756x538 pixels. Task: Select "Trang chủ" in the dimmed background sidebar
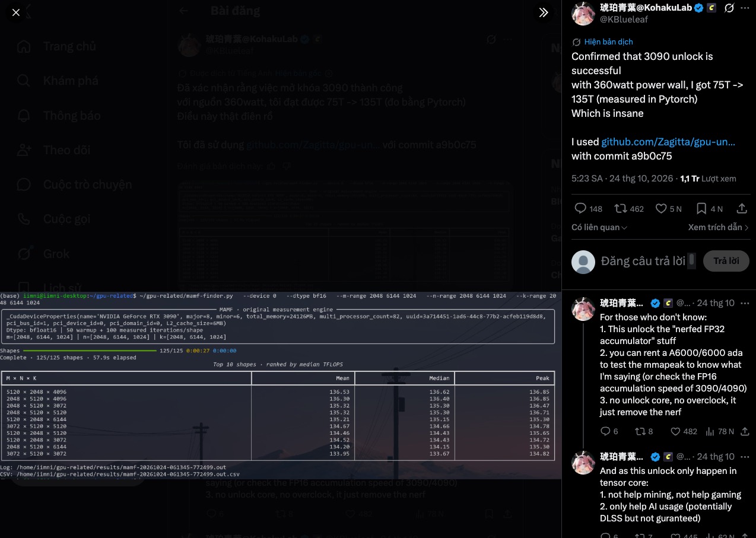pyautogui.click(x=56, y=46)
